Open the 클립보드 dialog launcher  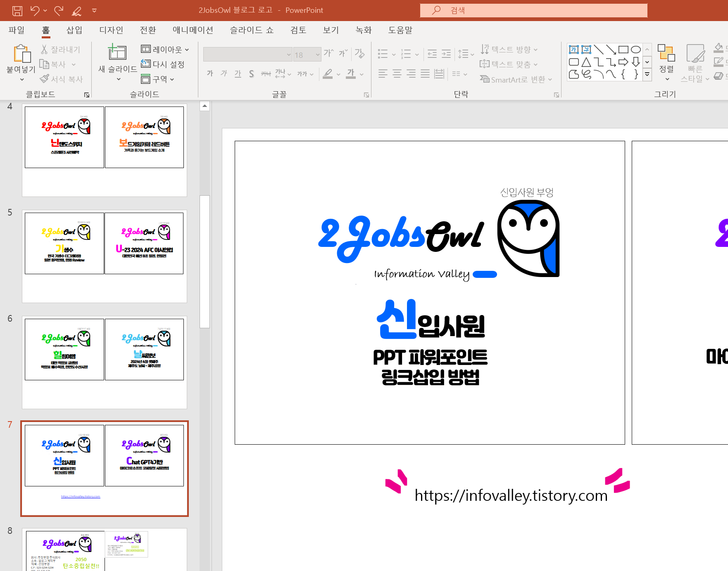(x=87, y=95)
